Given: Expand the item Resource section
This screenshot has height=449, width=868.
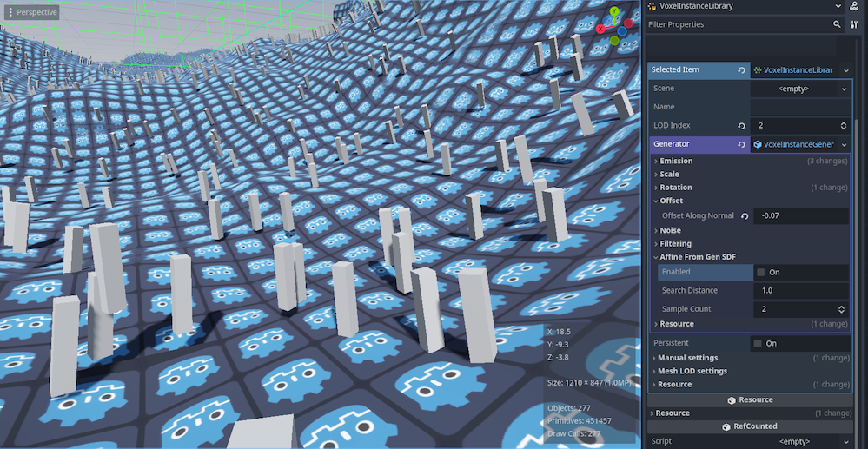Looking at the screenshot, I should [750, 384].
